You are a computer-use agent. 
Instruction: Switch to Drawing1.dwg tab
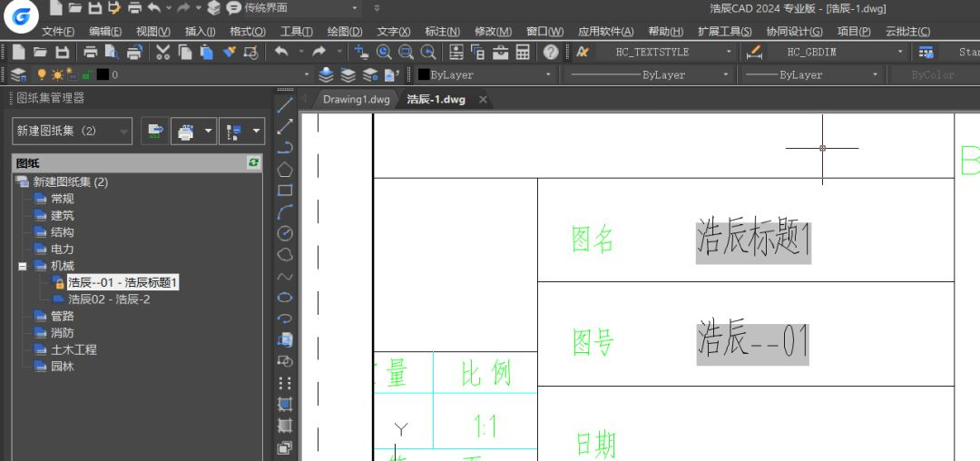[356, 99]
